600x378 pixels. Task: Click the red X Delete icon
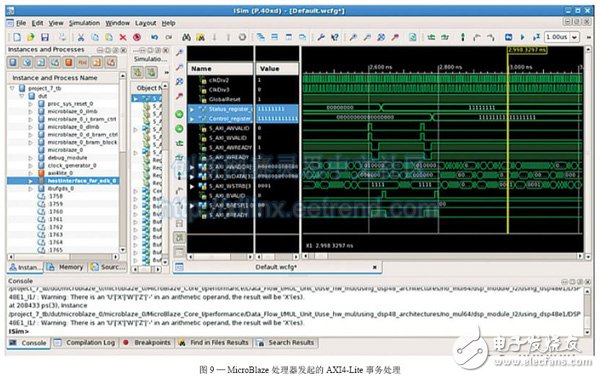pyautogui.click(x=123, y=37)
